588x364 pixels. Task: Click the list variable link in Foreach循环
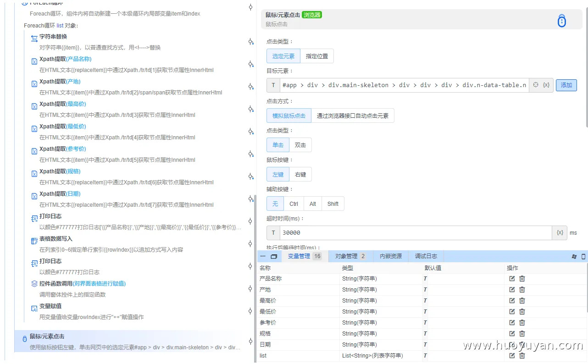coord(60,26)
